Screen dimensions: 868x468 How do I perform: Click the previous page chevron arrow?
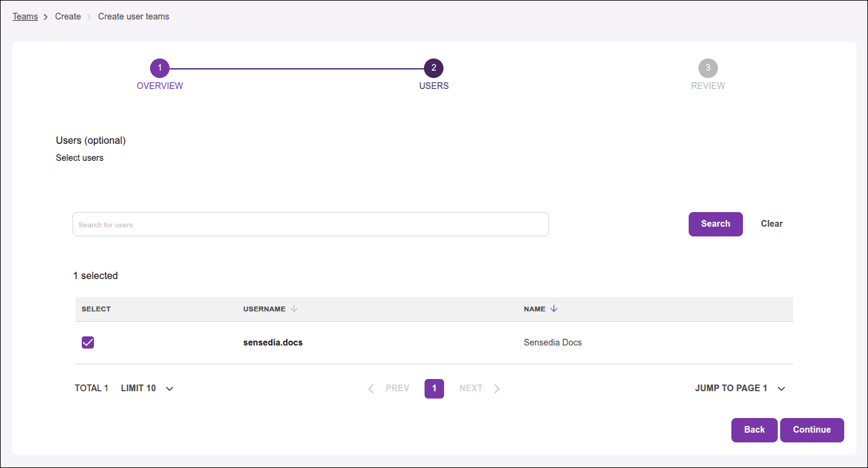pos(371,389)
